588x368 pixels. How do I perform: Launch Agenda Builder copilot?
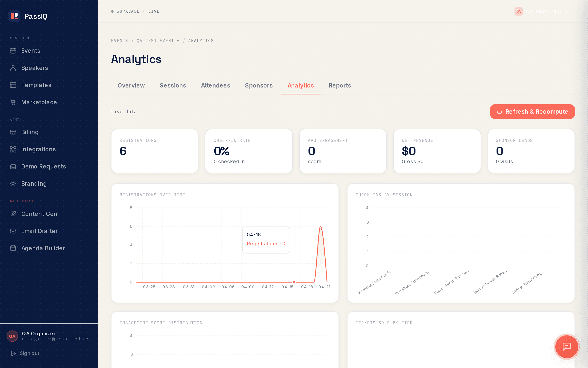(49, 248)
